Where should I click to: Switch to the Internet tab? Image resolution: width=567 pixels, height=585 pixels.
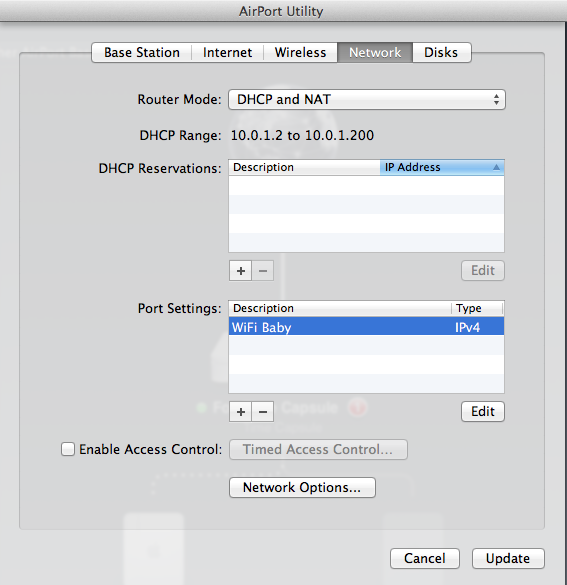pos(228,53)
